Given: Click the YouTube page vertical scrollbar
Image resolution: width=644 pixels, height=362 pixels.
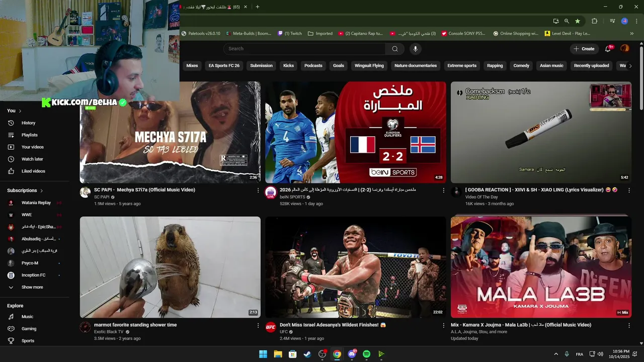Looking at the screenshot, I should pos(641,78).
